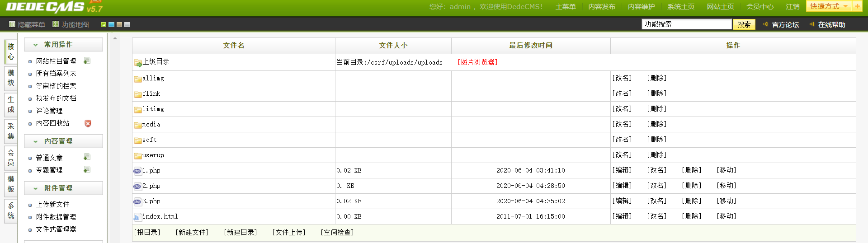Open the 上级目录 parent folder icon
Screen dimensions: 868x243
138,63
